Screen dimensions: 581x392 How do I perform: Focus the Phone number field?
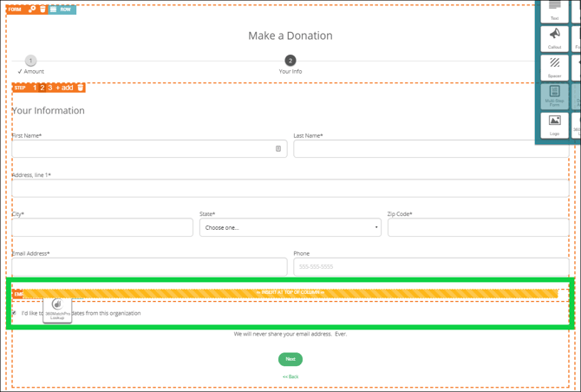point(432,266)
